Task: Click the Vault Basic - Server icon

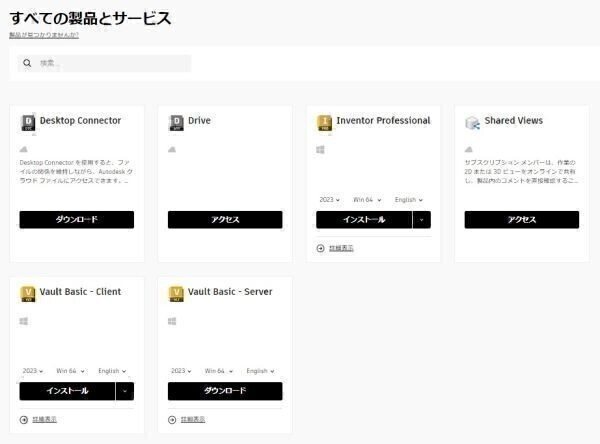Action: (176, 294)
